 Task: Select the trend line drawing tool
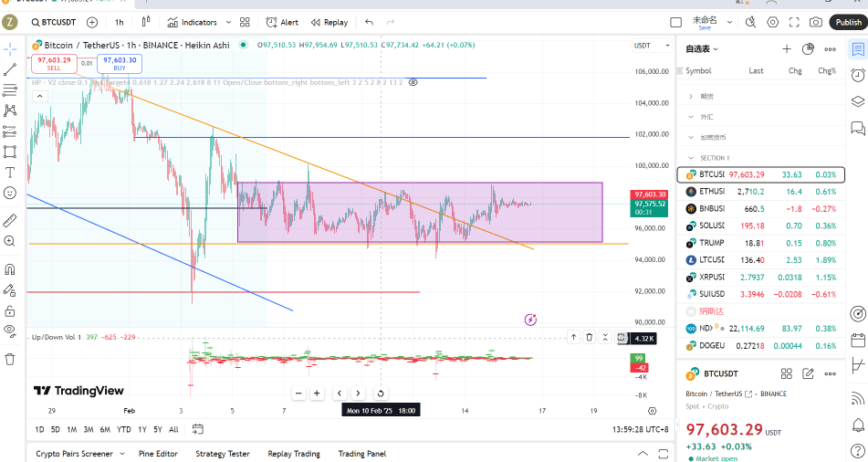[10, 69]
